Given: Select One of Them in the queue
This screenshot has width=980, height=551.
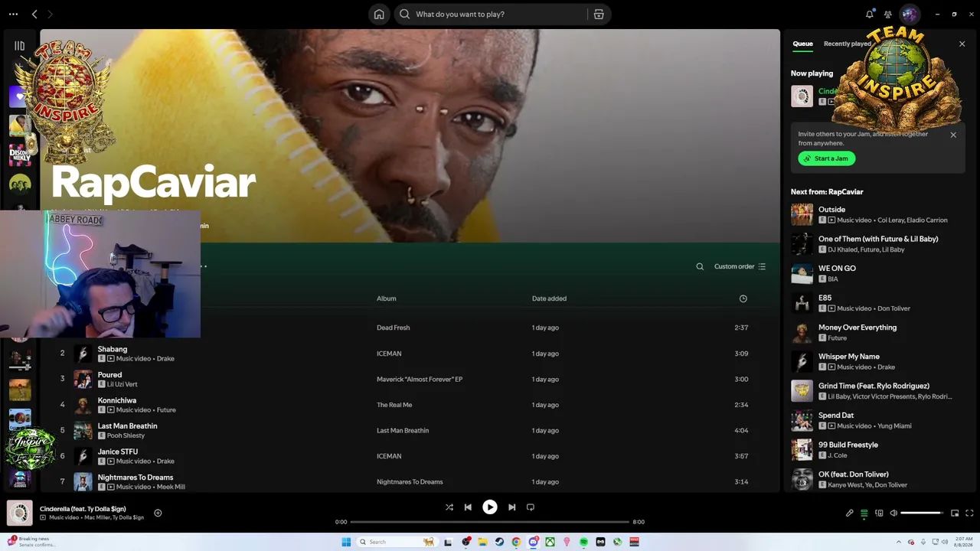Looking at the screenshot, I should pyautogui.click(x=877, y=244).
